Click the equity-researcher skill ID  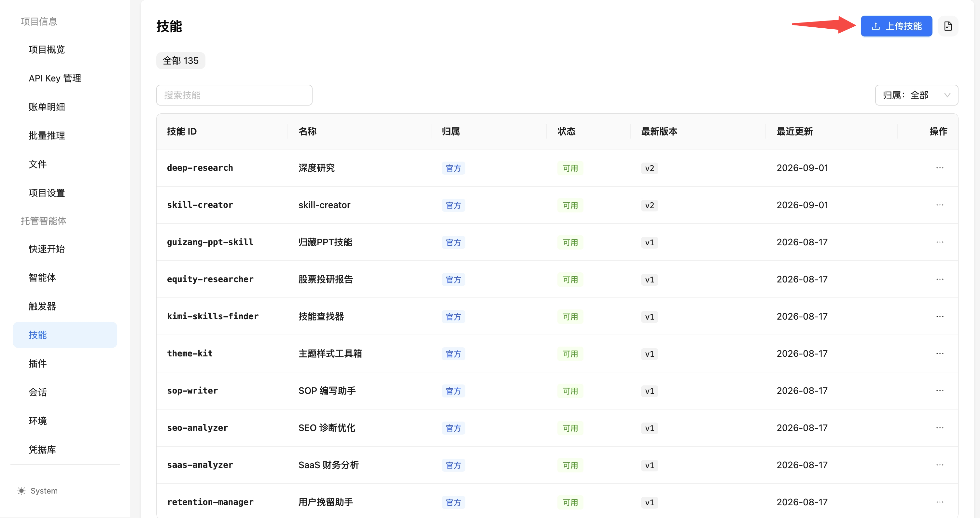(210, 280)
